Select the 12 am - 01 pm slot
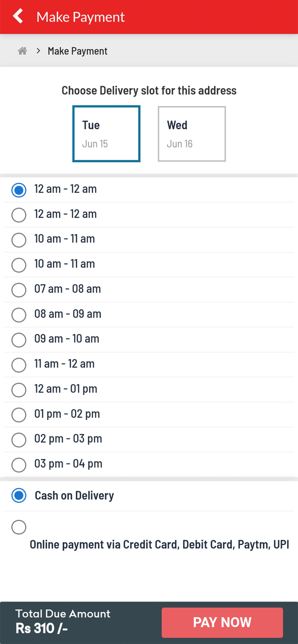The width and height of the screenshot is (298, 644). point(19,389)
